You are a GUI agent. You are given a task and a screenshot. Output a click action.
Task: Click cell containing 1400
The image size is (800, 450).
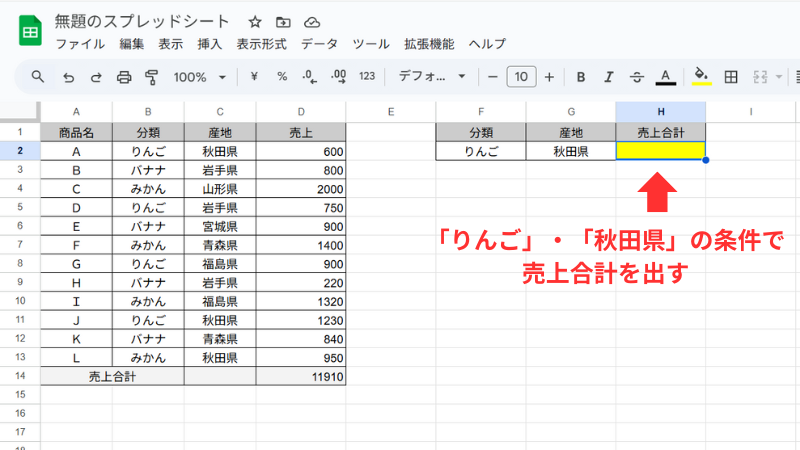point(301,245)
